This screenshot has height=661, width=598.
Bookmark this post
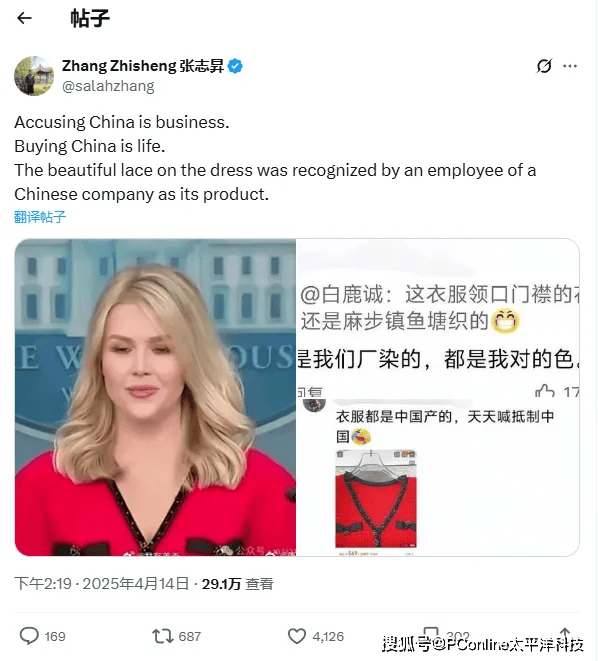click(430, 634)
